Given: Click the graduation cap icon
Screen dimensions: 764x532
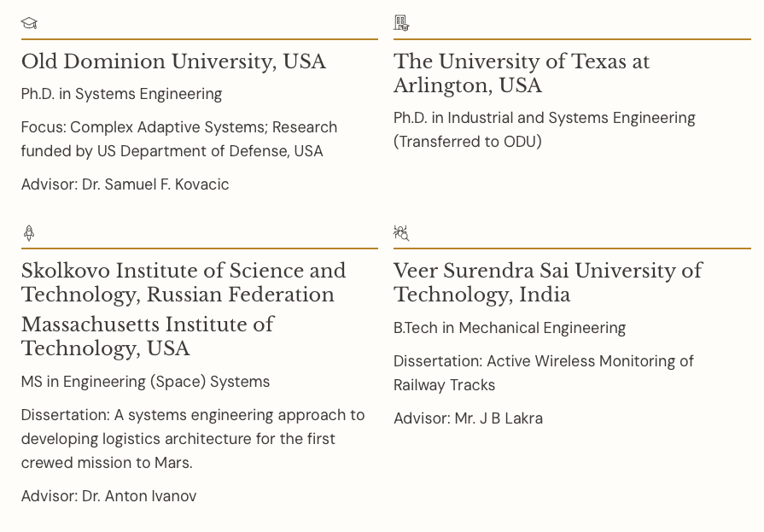Looking at the screenshot, I should tap(29, 23).
